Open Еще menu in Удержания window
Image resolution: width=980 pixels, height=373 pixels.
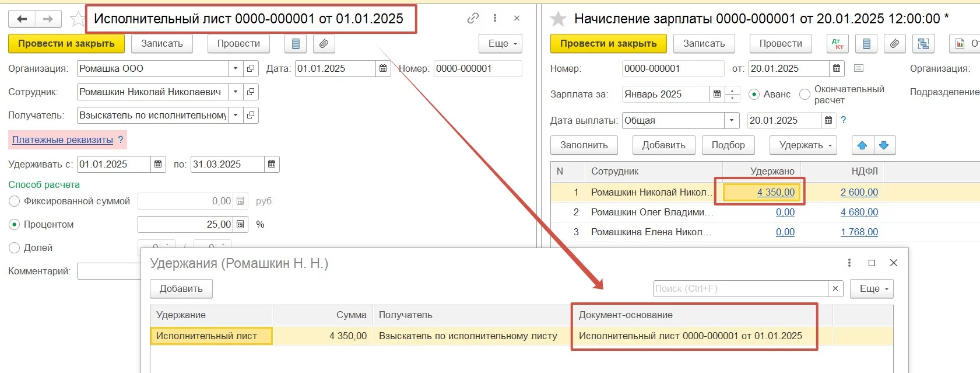point(872,288)
